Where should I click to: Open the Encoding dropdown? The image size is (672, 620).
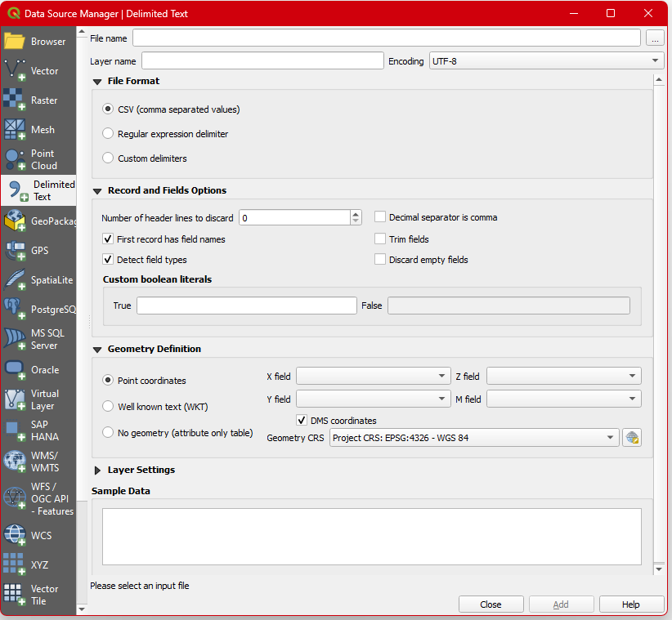(x=546, y=61)
